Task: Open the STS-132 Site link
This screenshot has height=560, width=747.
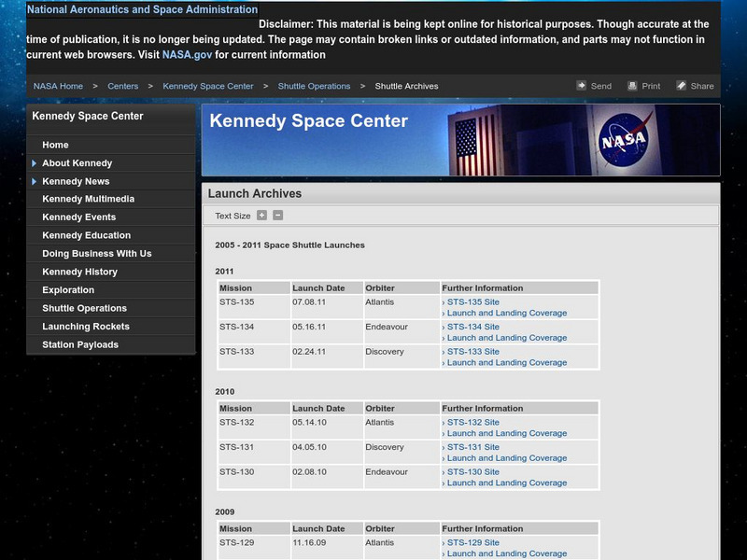Action: 473,423
